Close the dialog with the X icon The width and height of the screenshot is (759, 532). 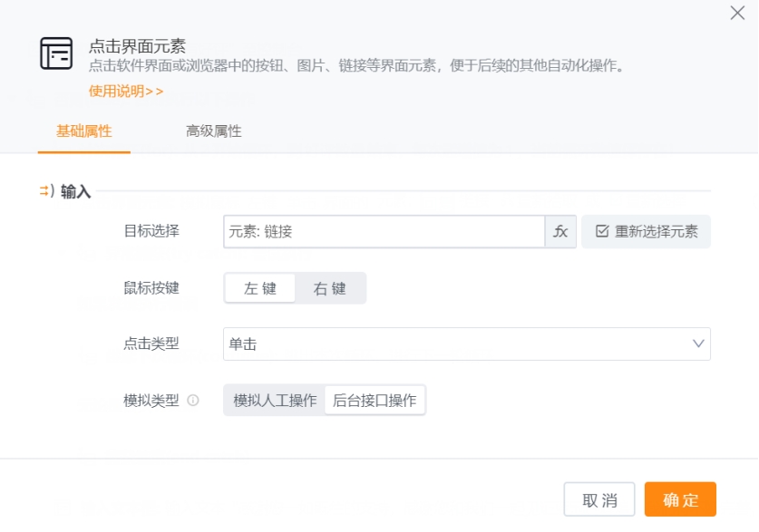point(737,15)
